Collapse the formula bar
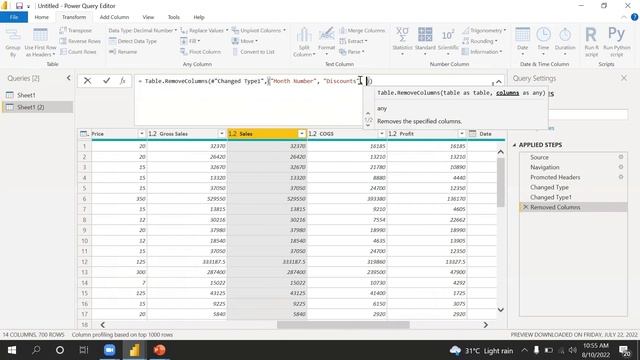640x360 pixels. click(x=499, y=82)
